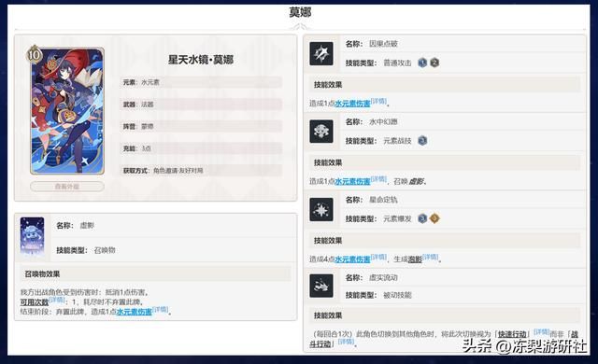Open Mona's character card artwork
Screen dimensions: 598x364
pos(67,111)
